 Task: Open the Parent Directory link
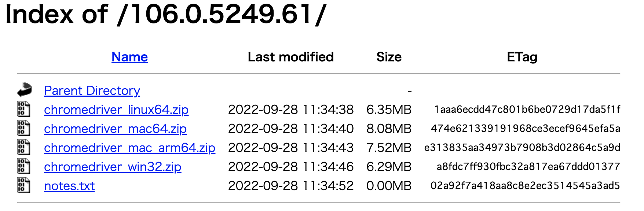(x=92, y=90)
